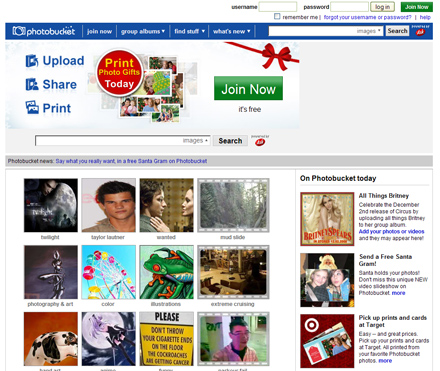Click the Photobucket logo in navigation bar
440x371 pixels.
coord(44,31)
